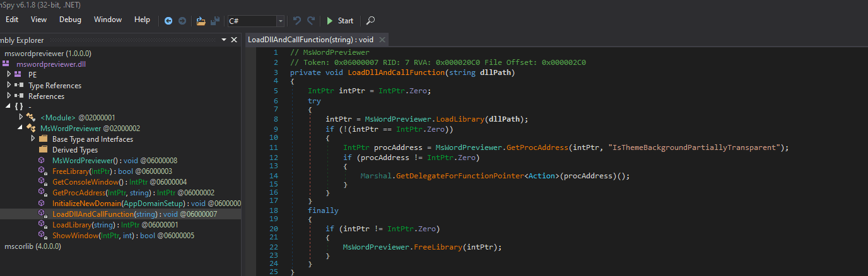The height and width of the screenshot is (276, 868).
Task: Expand the Type References node
Action: point(9,85)
